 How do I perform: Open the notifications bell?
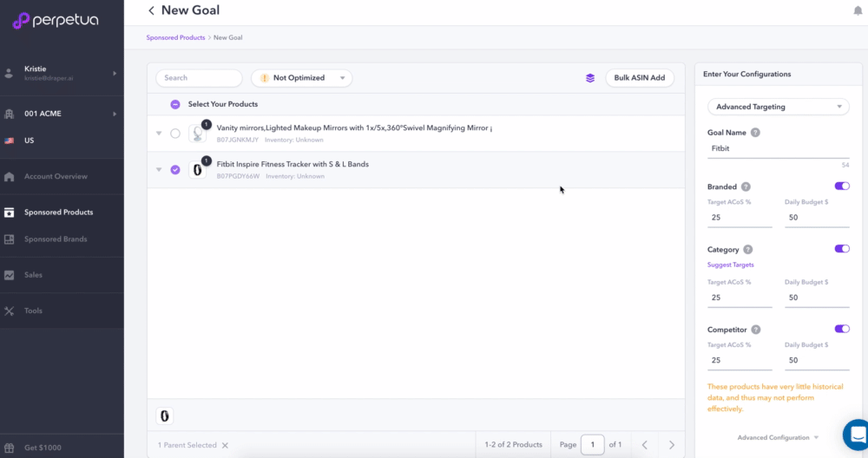tap(858, 10)
